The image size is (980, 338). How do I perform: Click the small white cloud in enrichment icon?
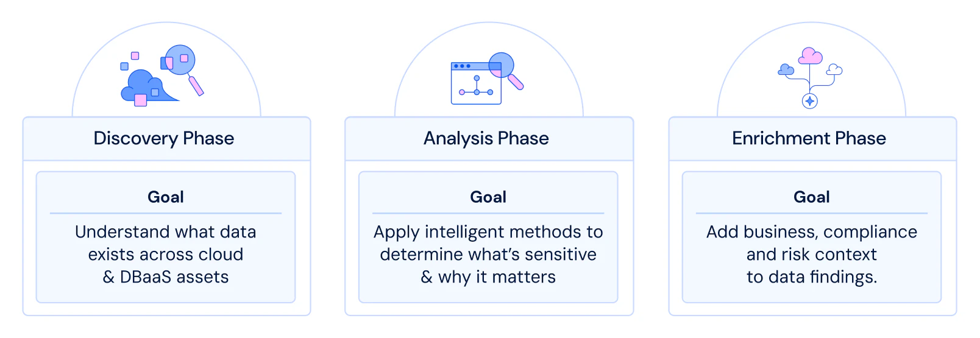point(835,70)
